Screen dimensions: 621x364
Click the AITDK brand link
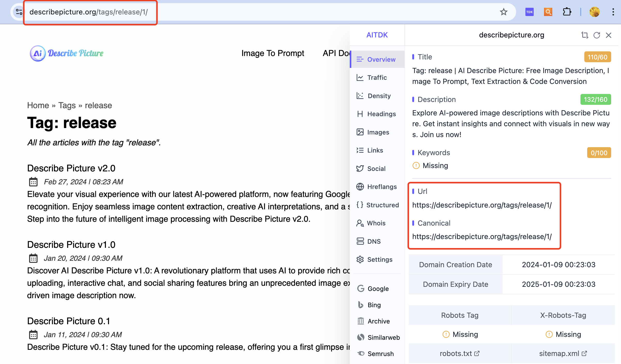click(x=377, y=35)
